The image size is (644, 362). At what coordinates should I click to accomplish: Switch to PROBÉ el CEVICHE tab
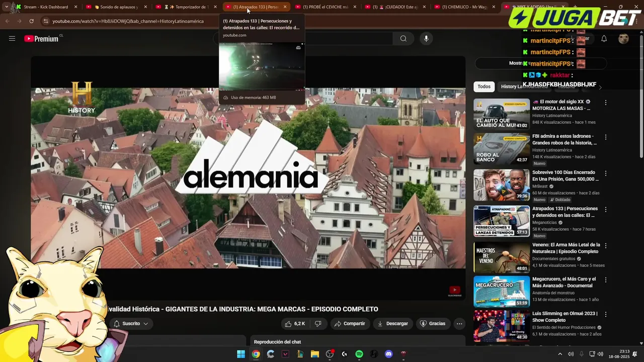(x=325, y=7)
